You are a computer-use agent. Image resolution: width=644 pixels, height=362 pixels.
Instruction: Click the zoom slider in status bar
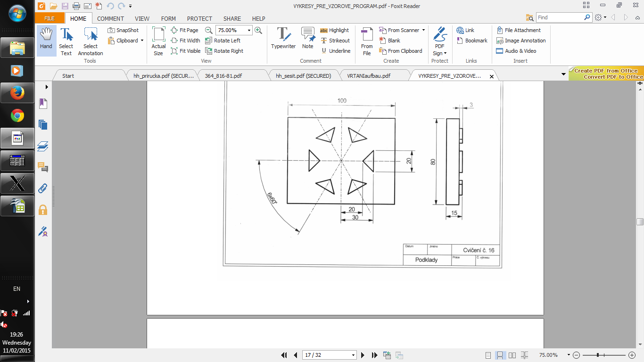click(598, 355)
